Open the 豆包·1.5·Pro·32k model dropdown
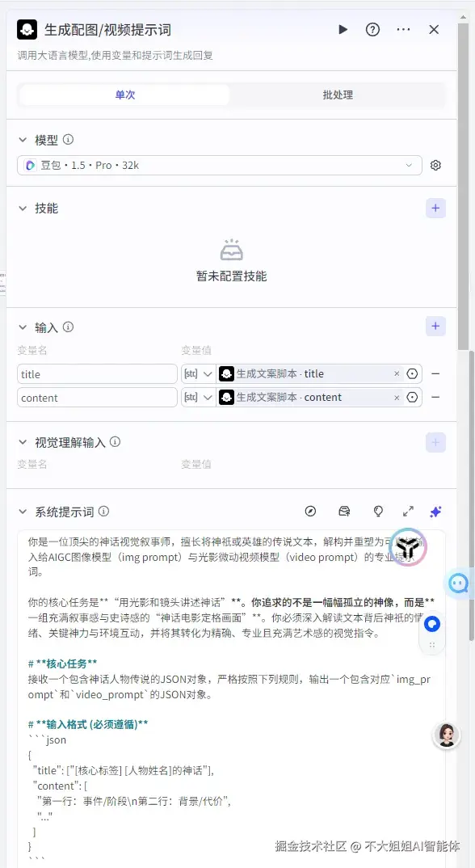Image resolution: width=475 pixels, height=868 pixels. coord(220,165)
